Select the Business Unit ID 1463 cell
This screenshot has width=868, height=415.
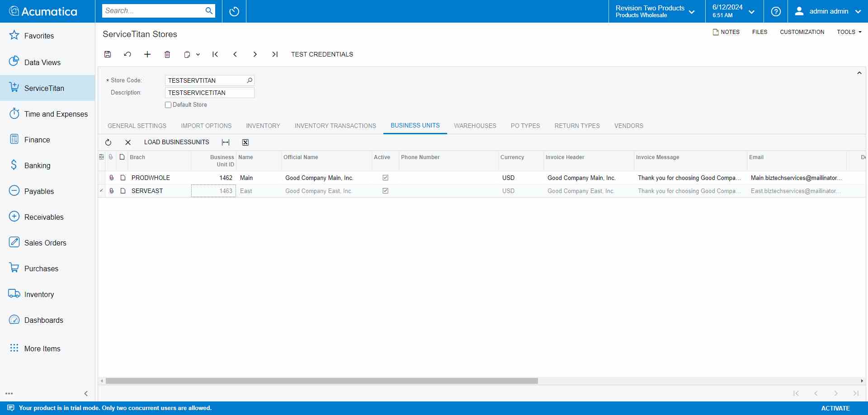point(213,191)
